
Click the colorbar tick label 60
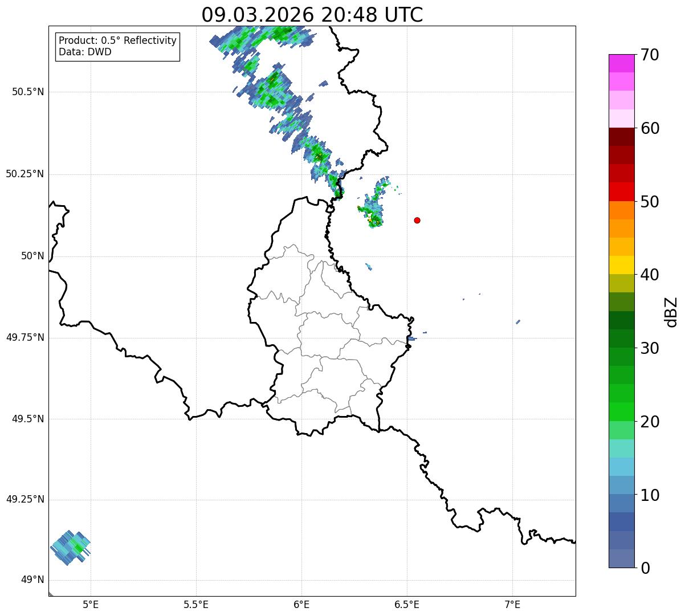[649, 128]
